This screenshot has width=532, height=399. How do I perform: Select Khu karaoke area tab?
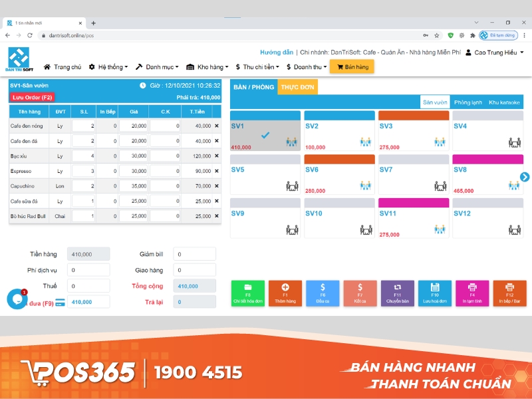pos(504,102)
